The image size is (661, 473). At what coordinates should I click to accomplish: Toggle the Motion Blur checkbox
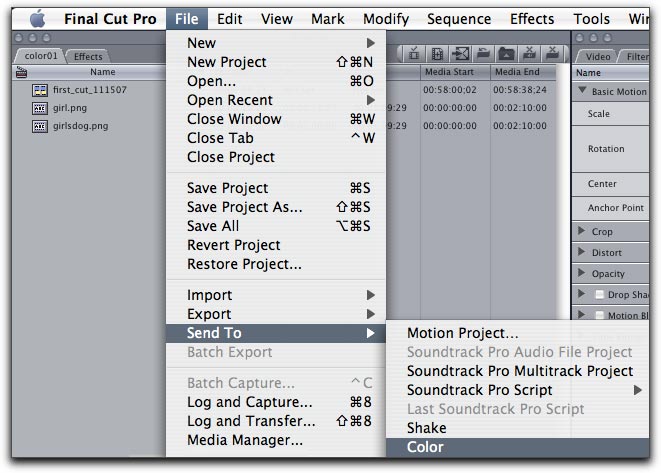pos(599,316)
